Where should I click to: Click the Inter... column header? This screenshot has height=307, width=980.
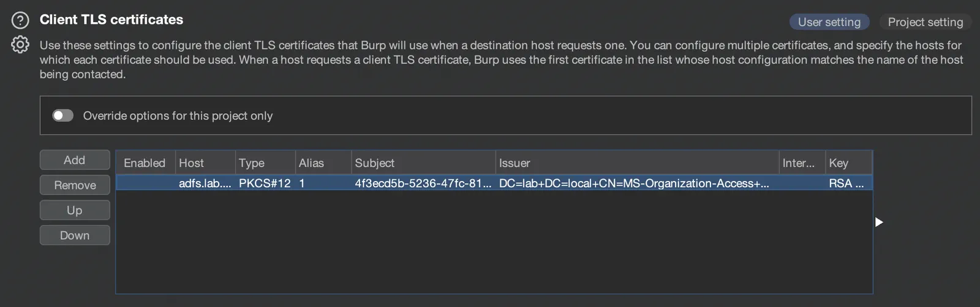(802, 163)
